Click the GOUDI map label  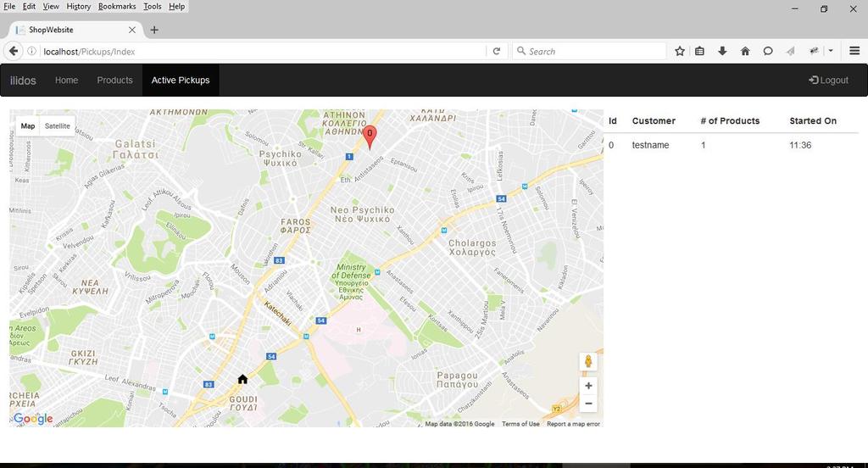coord(243,404)
